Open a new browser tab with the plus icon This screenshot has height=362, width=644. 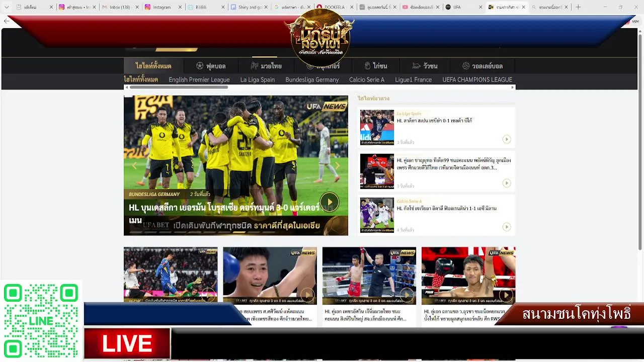[578, 7]
